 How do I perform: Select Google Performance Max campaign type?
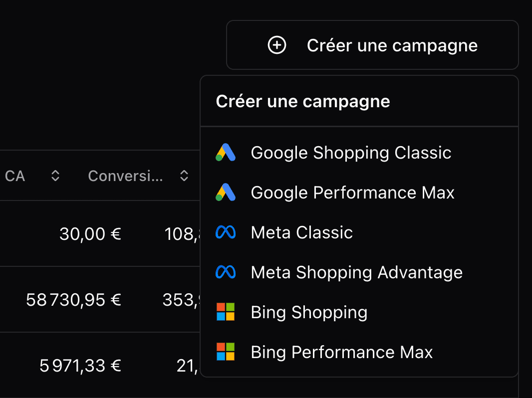point(352,193)
